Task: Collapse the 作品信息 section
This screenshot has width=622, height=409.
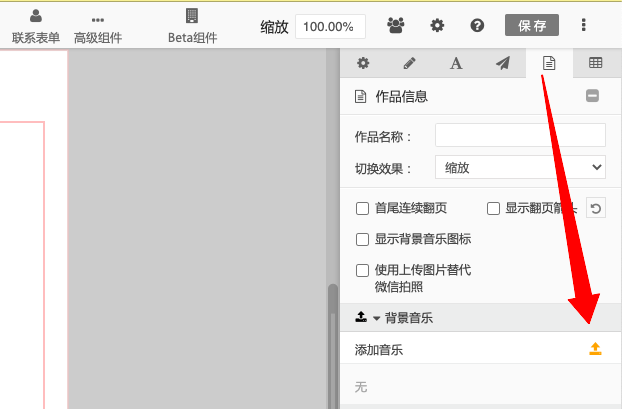Action: tap(592, 96)
